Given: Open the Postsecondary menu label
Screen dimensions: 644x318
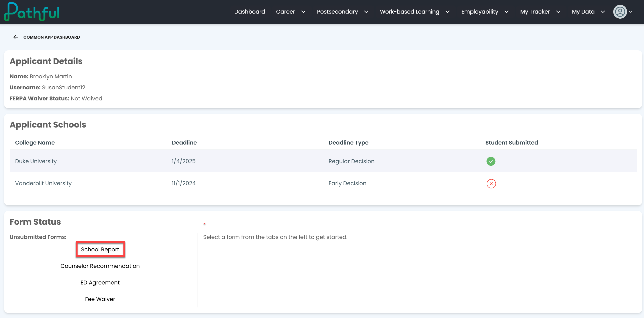Looking at the screenshot, I should click(337, 12).
